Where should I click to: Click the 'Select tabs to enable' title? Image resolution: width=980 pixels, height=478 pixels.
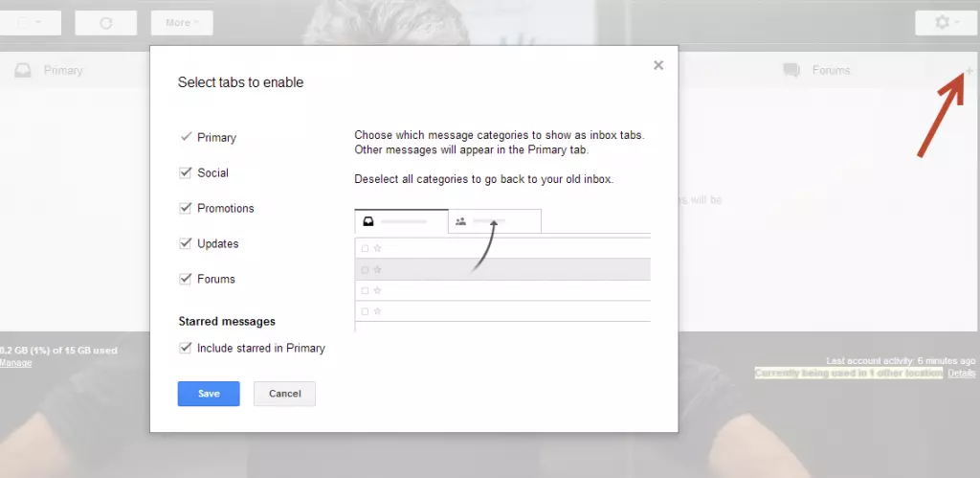tap(240, 82)
